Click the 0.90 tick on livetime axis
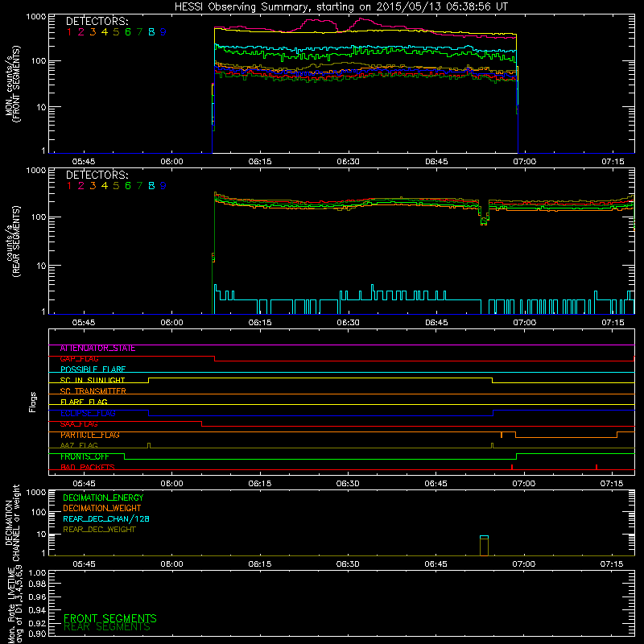 (37, 634)
